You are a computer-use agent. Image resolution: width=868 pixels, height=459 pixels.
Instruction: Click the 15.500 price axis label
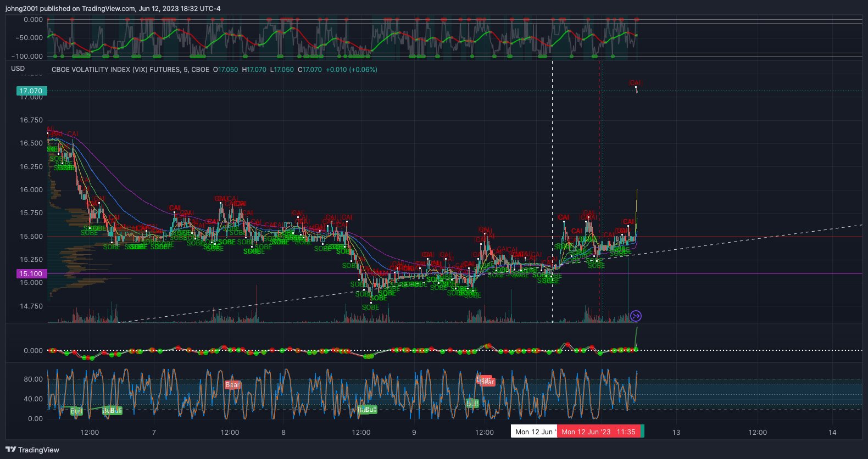tap(31, 237)
